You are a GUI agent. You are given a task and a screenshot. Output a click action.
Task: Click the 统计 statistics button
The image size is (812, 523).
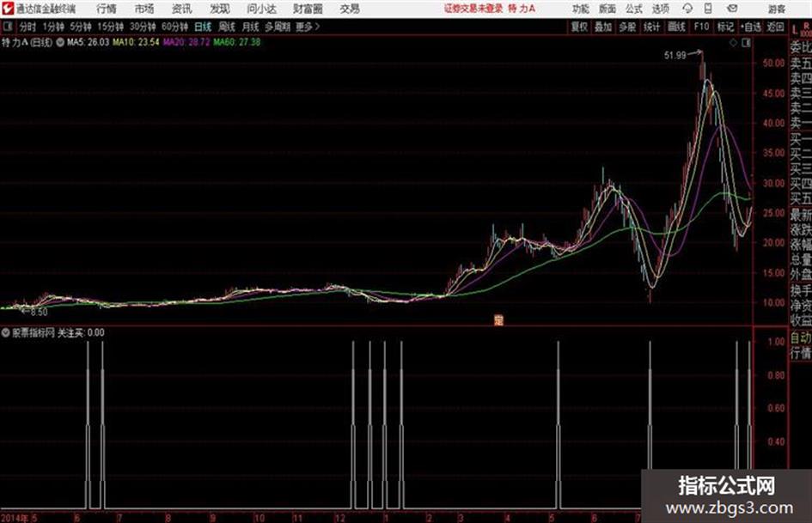(651, 27)
